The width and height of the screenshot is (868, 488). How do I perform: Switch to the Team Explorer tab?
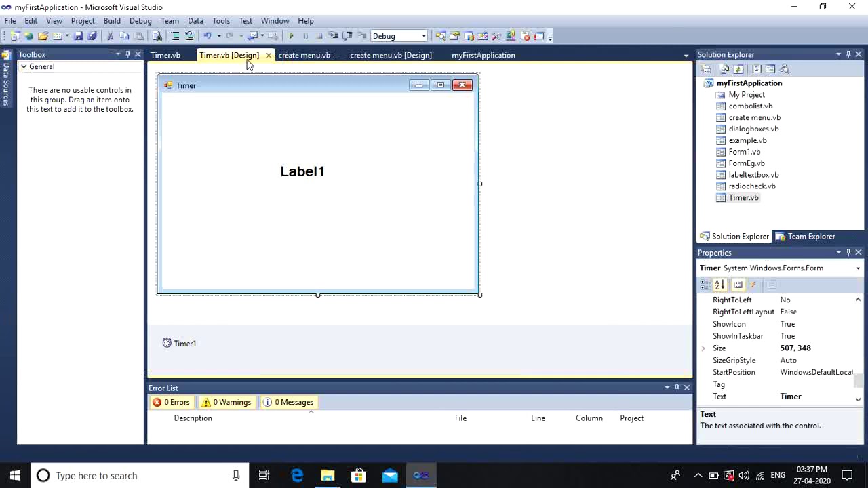(x=805, y=237)
